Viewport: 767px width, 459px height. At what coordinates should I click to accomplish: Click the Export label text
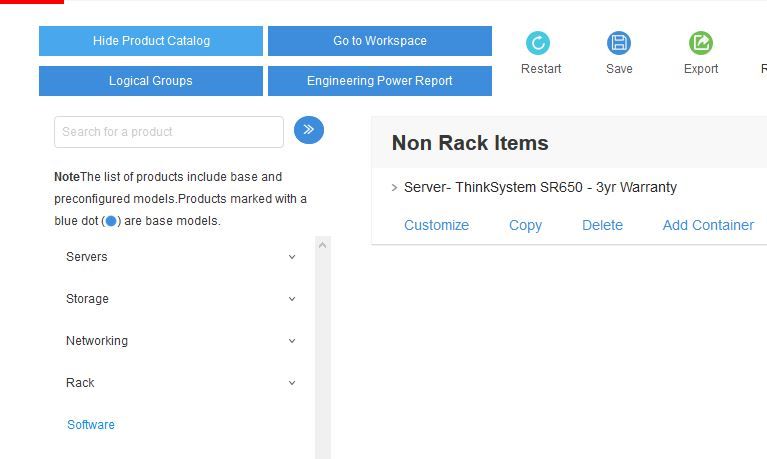point(701,69)
